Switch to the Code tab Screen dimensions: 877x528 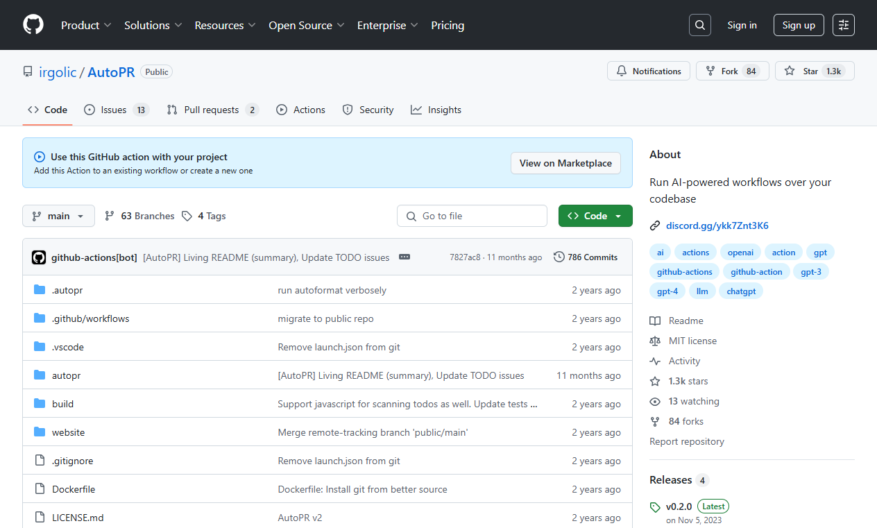[x=48, y=110]
